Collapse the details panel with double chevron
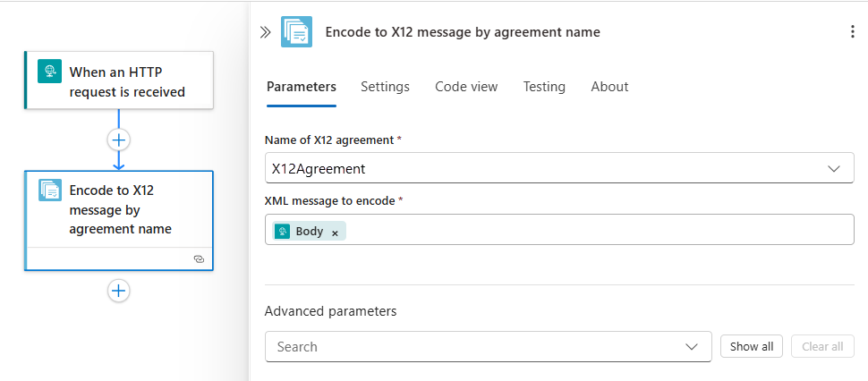868x381 pixels. (x=265, y=32)
